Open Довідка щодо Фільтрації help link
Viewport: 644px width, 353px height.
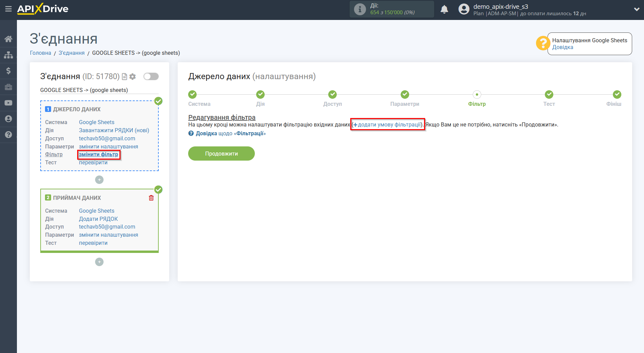point(227,134)
